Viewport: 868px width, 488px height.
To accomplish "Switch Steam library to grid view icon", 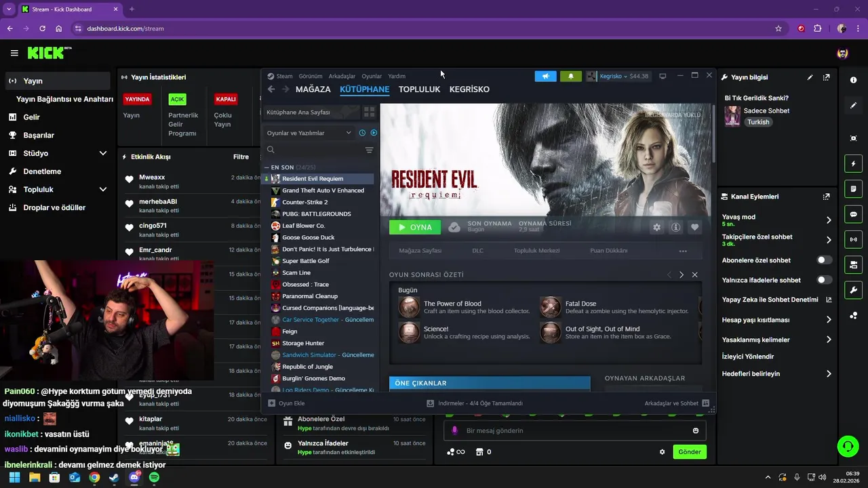I will pyautogui.click(x=370, y=112).
